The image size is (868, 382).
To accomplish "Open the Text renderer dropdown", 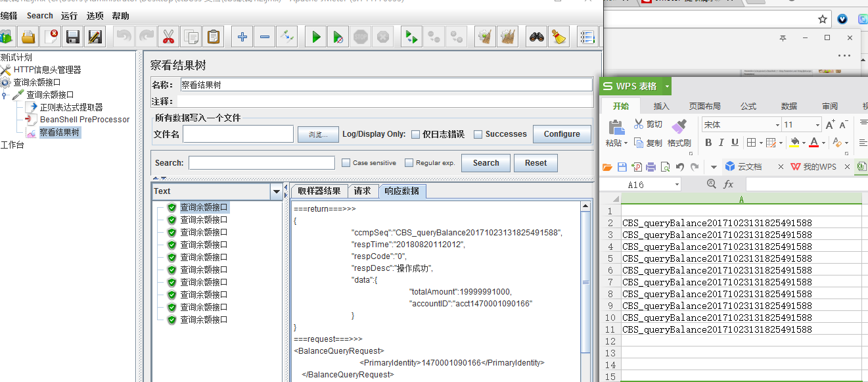I will coord(276,191).
